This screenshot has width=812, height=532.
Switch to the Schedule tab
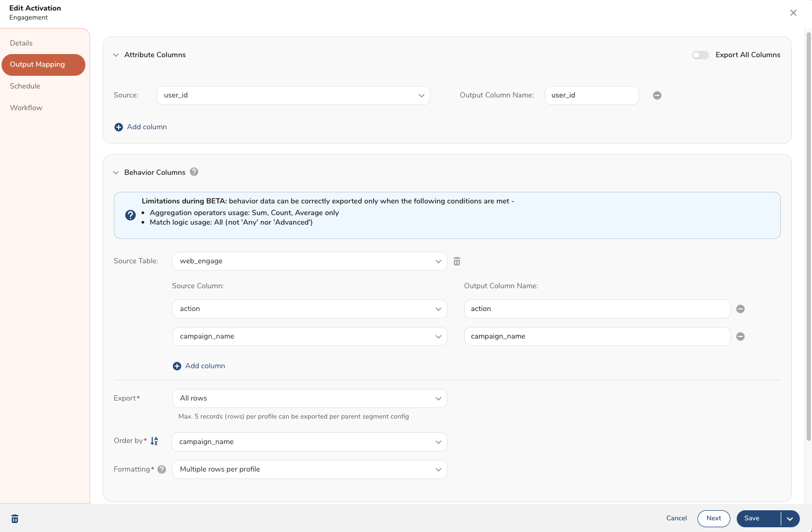(x=25, y=86)
